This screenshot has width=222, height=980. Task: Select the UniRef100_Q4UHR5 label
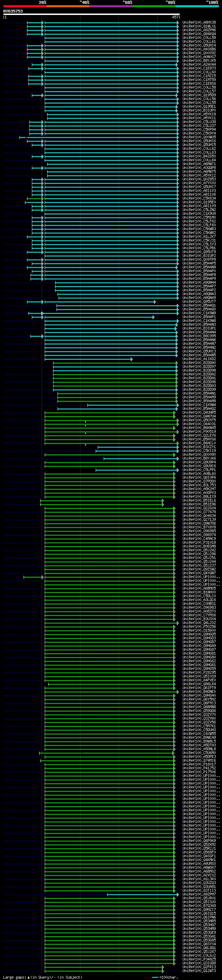[x=199, y=412]
